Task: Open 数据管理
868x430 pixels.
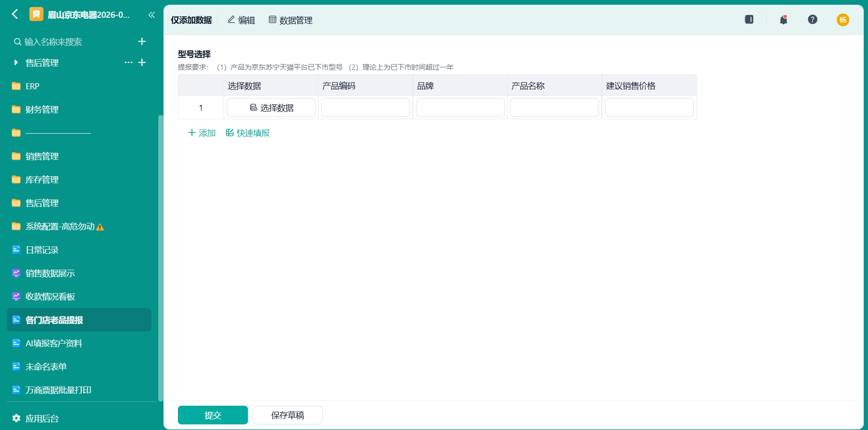Action: [x=290, y=20]
